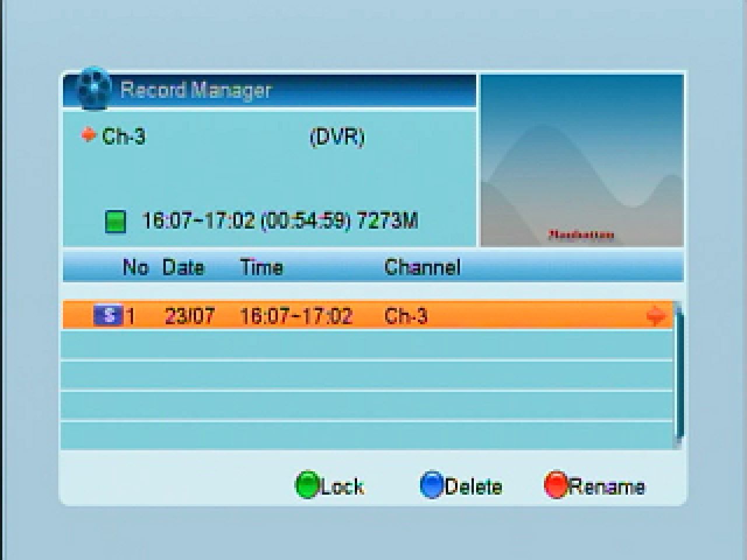Viewport: 747px width, 560px height.
Task: Select the '23/07' date cell
Action: [x=190, y=316]
